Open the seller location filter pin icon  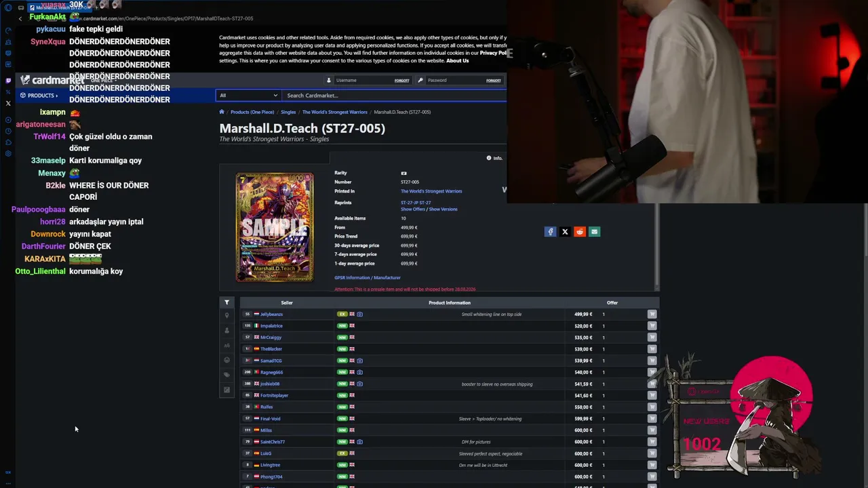(226, 315)
